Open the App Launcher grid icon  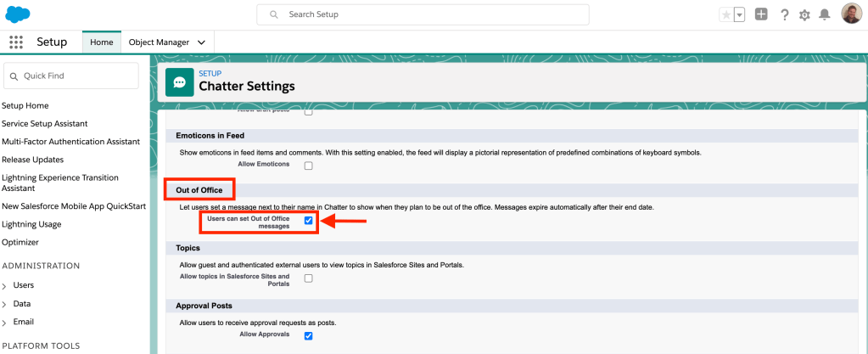(x=16, y=42)
